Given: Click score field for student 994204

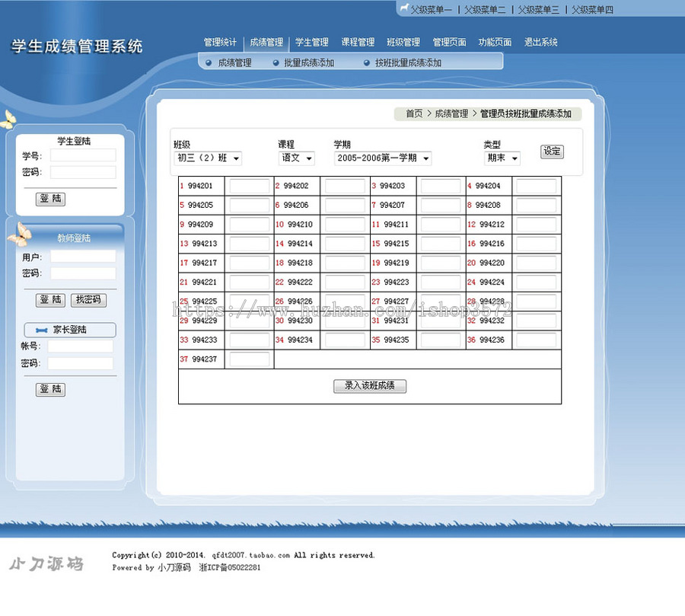Looking at the screenshot, I should click(x=537, y=187).
